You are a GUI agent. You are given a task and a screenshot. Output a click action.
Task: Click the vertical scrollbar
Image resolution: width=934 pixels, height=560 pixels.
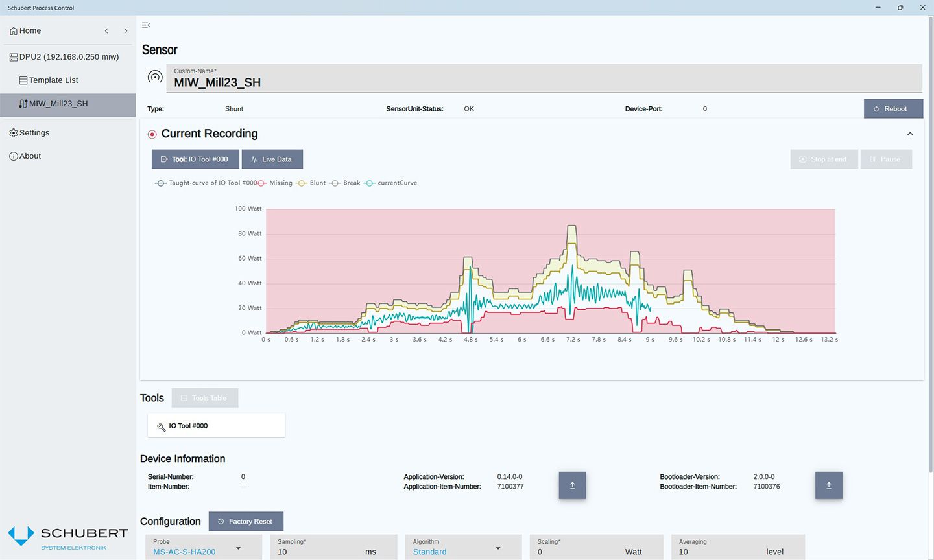tap(930, 244)
